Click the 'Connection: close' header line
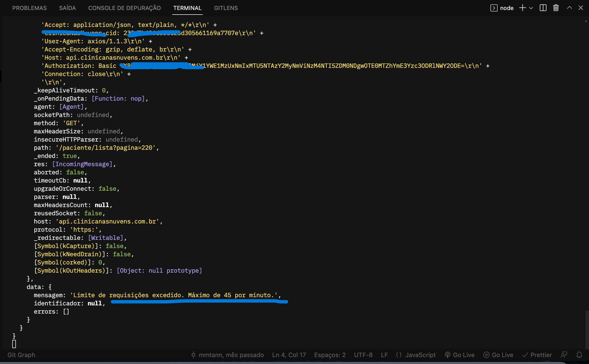The height and width of the screenshot is (364, 589). coord(86,74)
